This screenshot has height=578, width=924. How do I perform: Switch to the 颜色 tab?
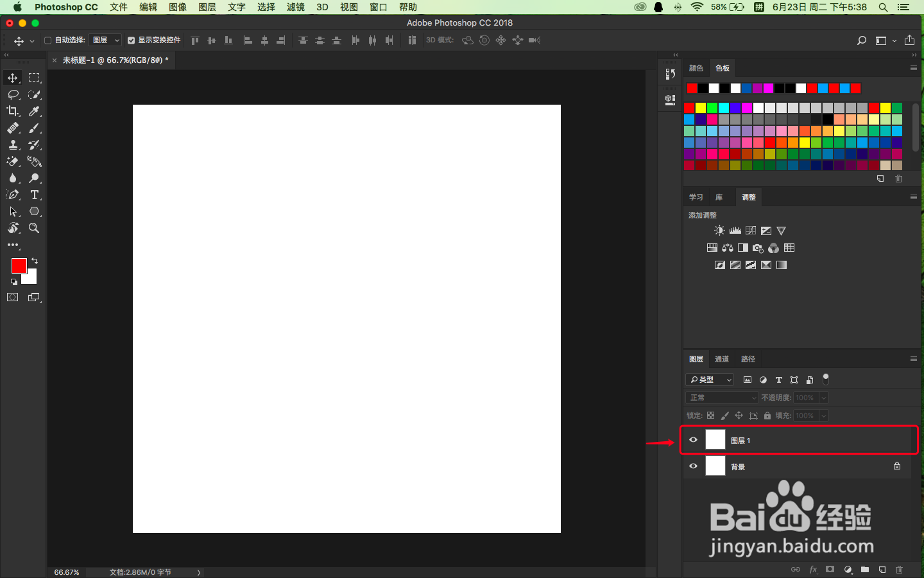click(x=696, y=68)
